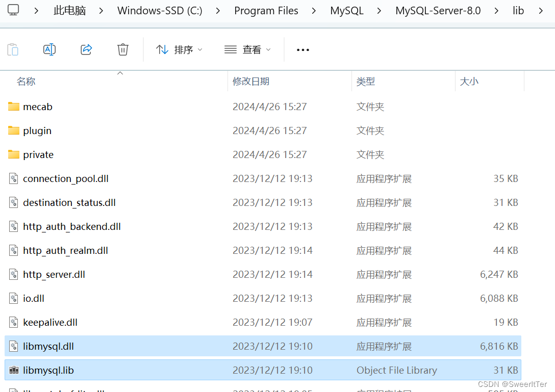
Task: Click the Delete (trash) icon
Action: [122, 49]
